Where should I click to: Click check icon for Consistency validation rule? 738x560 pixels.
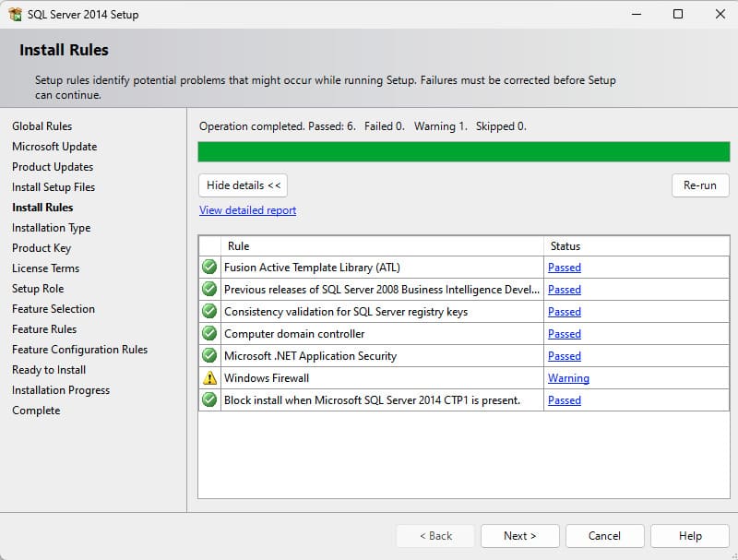209,312
